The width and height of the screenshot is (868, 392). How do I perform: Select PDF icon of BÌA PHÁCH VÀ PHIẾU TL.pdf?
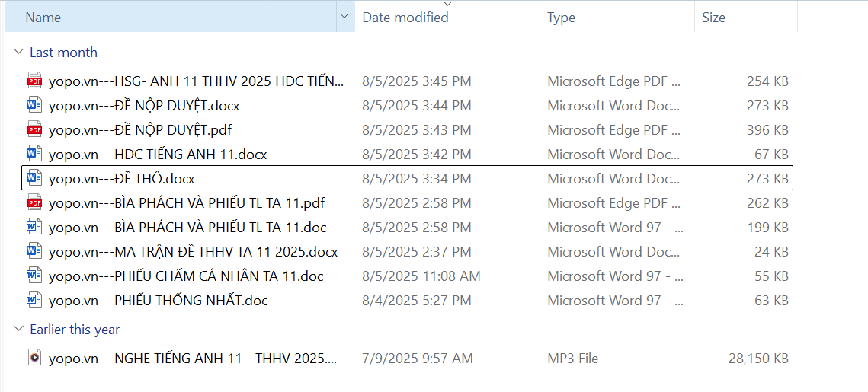(x=34, y=202)
